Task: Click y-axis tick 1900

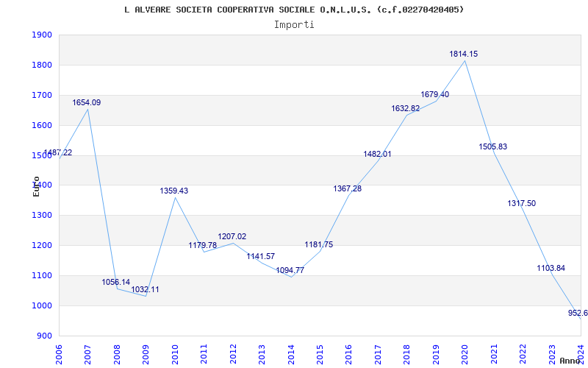Action: [41, 35]
